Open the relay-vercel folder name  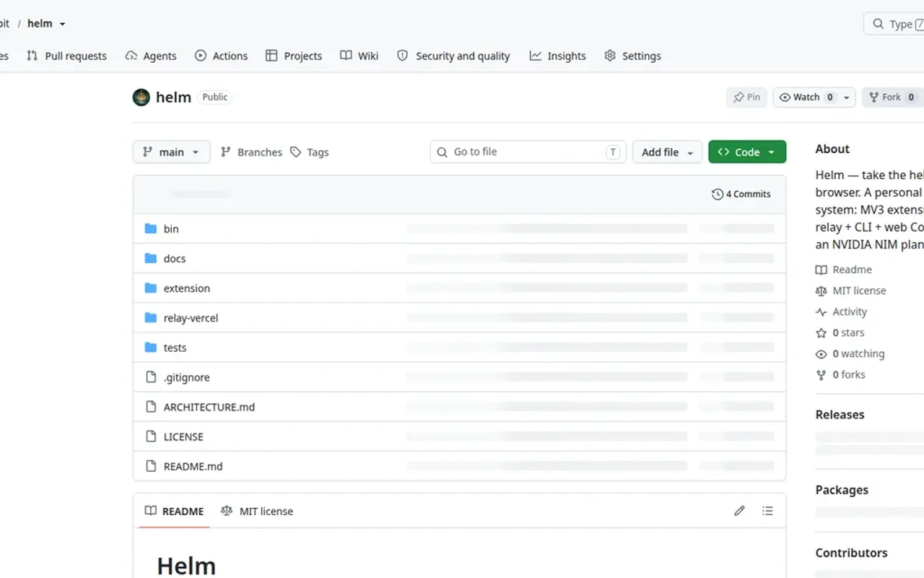point(191,318)
